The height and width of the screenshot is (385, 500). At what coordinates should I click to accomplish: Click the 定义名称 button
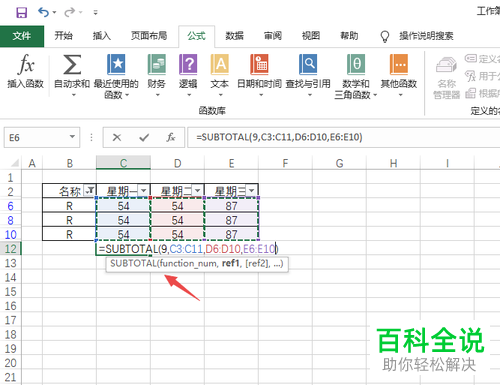pos(482,59)
